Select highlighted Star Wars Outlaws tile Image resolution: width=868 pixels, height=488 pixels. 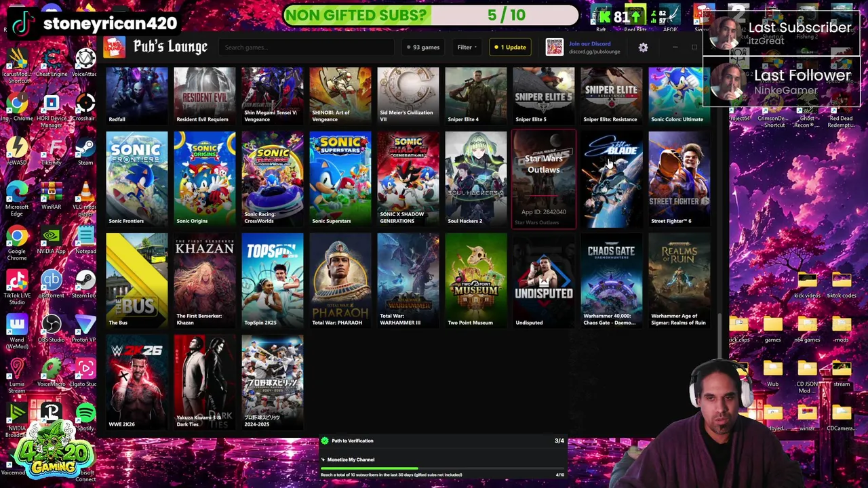543,179
